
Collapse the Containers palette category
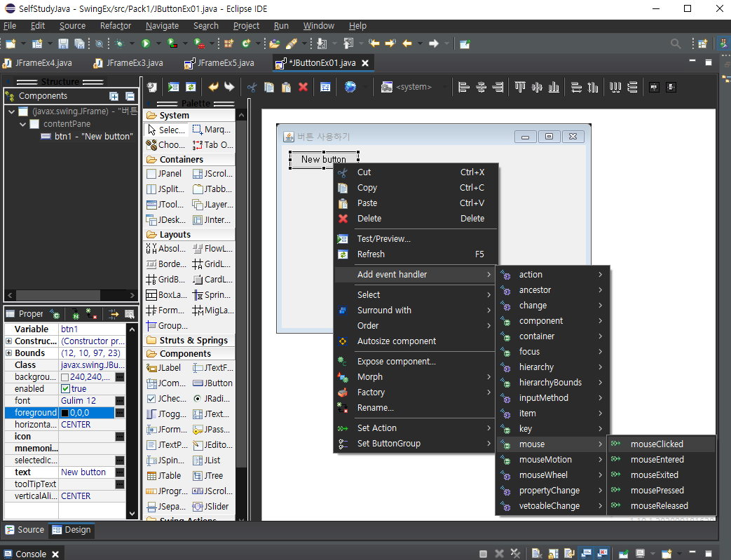(x=189, y=160)
